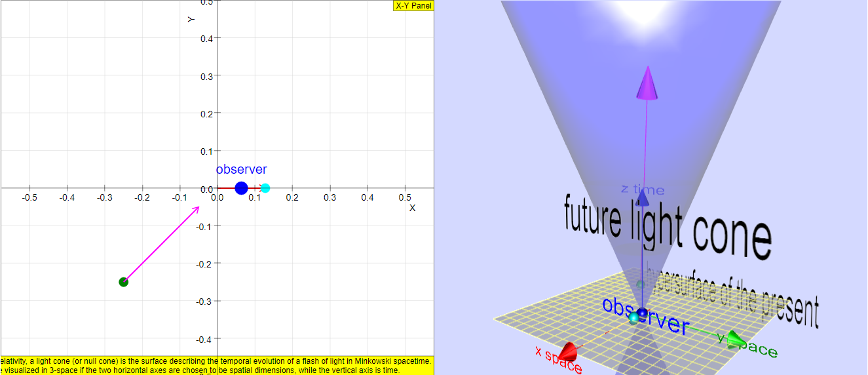The image size is (868, 375).
Task: Click the 'hypersurface of the present' label
Action: (732, 294)
